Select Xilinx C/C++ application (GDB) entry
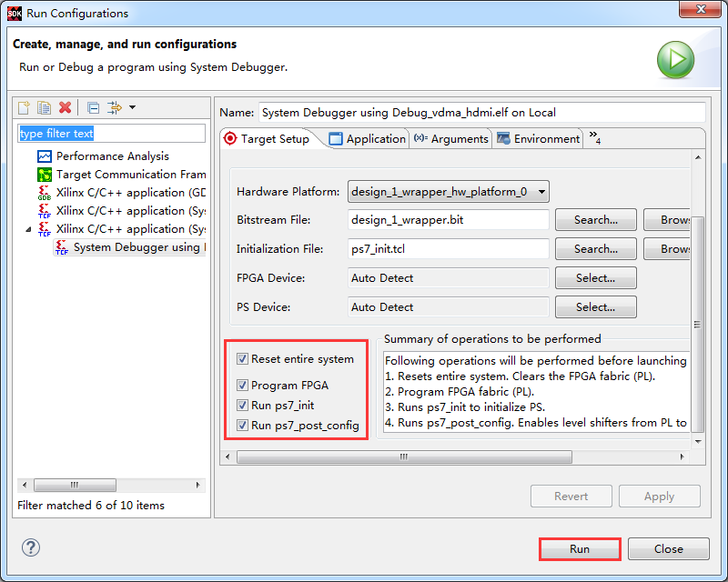 point(131,193)
